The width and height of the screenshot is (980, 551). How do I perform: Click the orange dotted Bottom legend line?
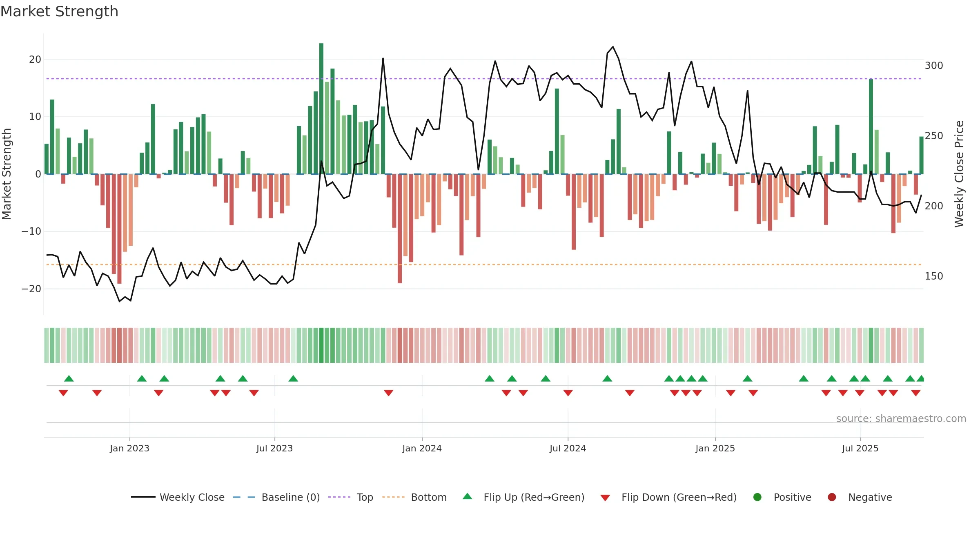394,497
